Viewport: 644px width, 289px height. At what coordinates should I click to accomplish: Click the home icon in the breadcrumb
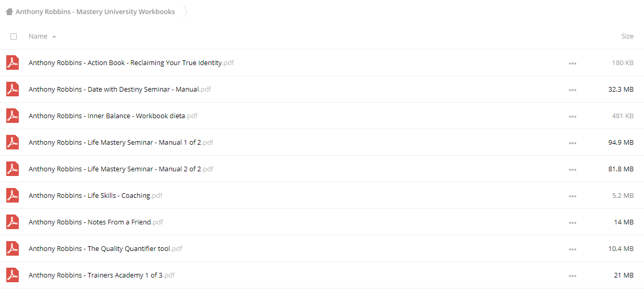9,11
